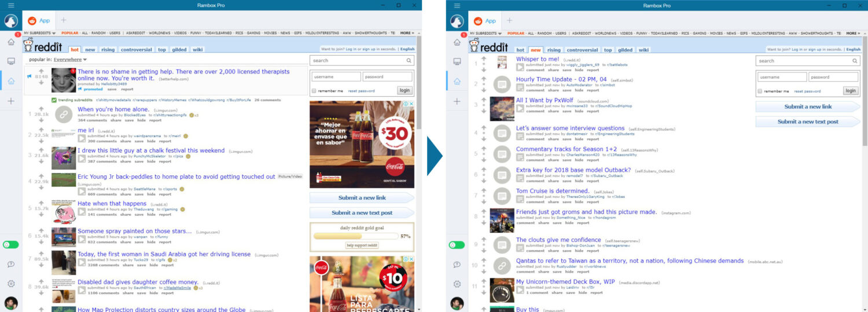Click 'Submit a new link' in left window
Viewport: 868px width, 312px height.
pyautogui.click(x=362, y=198)
